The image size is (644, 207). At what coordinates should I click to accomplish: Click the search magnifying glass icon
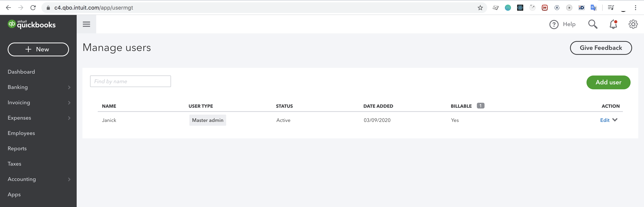592,24
